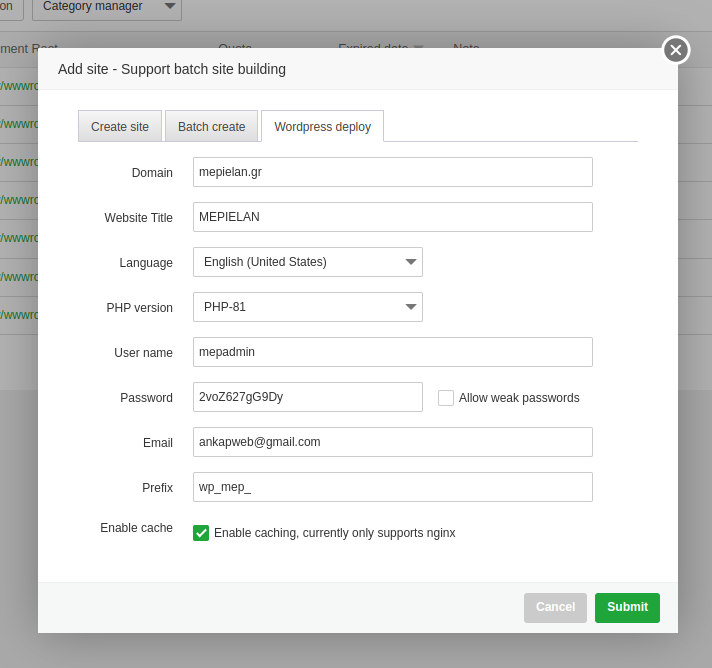Image resolution: width=712 pixels, height=668 pixels.
Task: Enable the Allow weak passwords checkbox
Action: (x=446, y=398)
